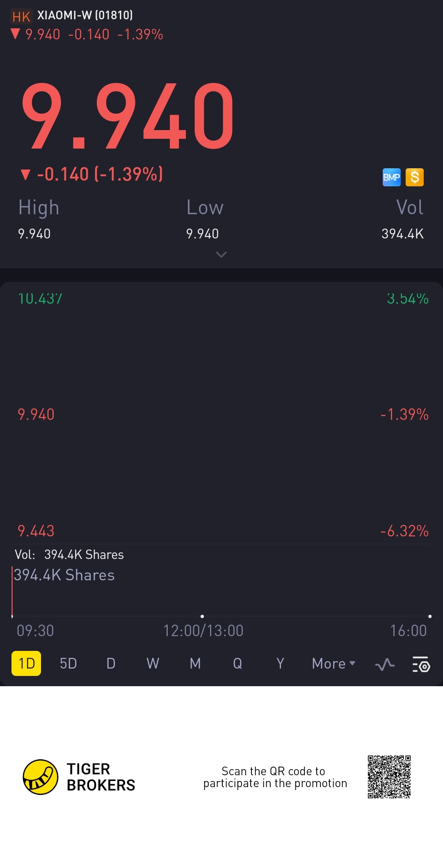The image size is (443, 868).
Task: Click the red down-triangle beside -0.140
Action: pyautogui.click(x=25, y=175)
